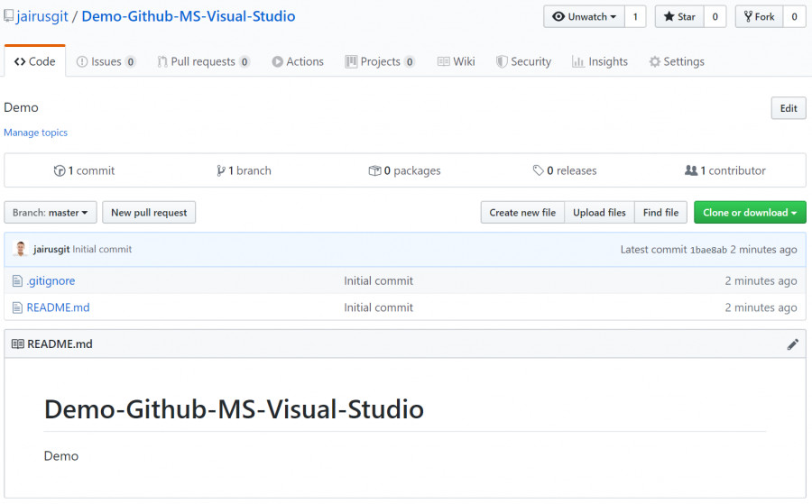812x504 pixels.
Task: Open the Issues tab
Action: point(106,61)
